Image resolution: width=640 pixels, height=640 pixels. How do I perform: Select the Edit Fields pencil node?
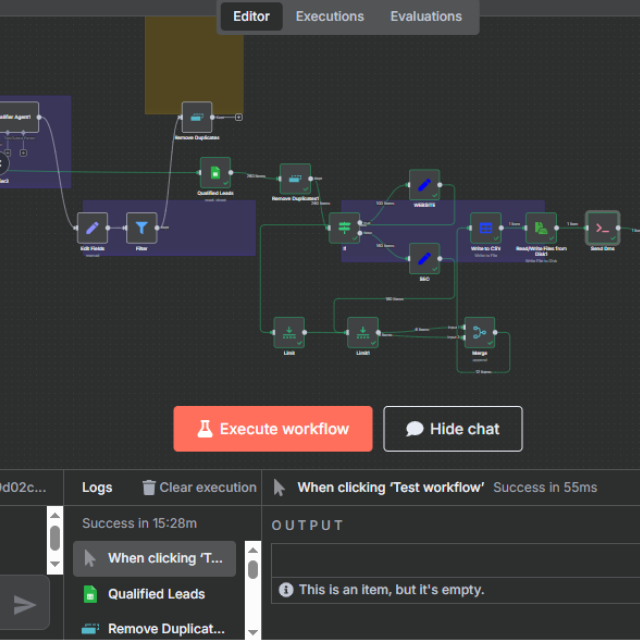92,228
